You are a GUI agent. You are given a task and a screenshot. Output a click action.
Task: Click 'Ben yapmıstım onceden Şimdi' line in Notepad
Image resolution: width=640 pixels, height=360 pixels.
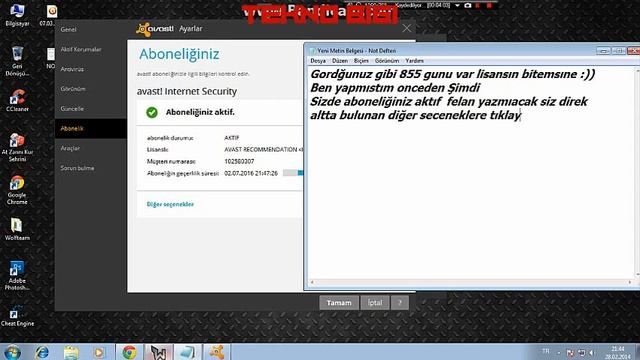pyautogui.click(x=395, y=88)
